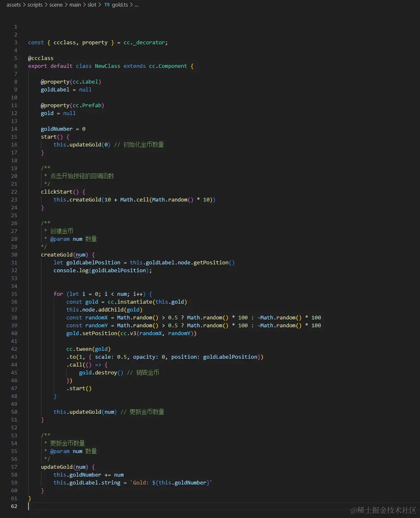Click 'cc.instantiate' on line 36

[130, 302]
